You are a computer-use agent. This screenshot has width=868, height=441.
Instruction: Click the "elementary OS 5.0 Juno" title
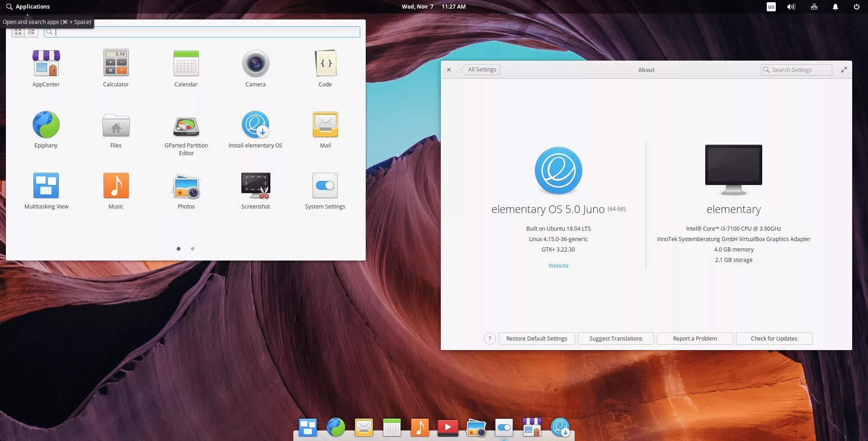tap(548, 209)
